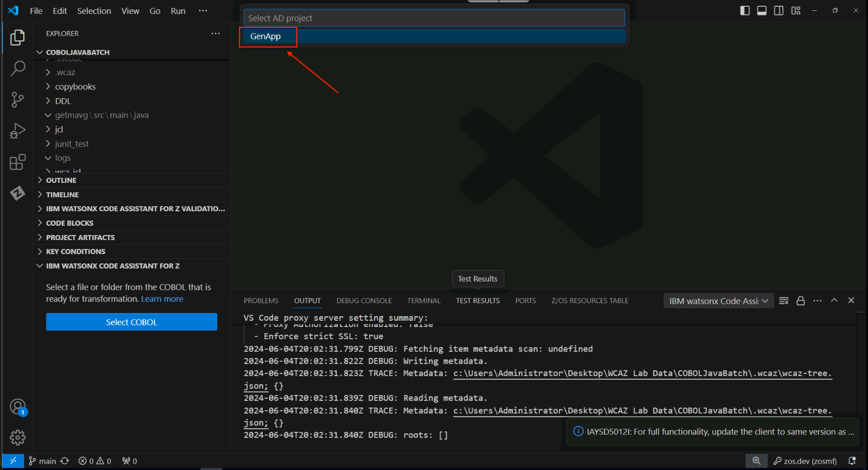Toggle the output scroll lock icon
Screen dimensions: 868x470
pos(800,301)
